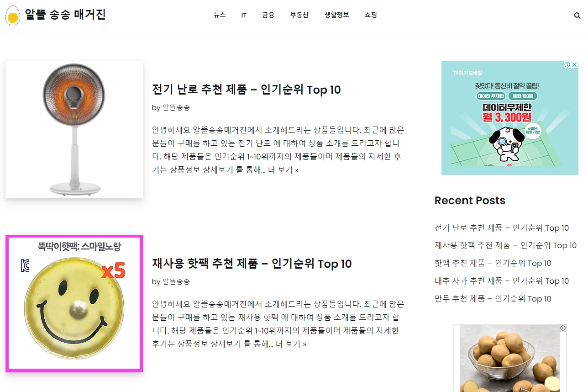Open the electric heater thumbnail image
This screenshot has height=392, width=588.
74,129
